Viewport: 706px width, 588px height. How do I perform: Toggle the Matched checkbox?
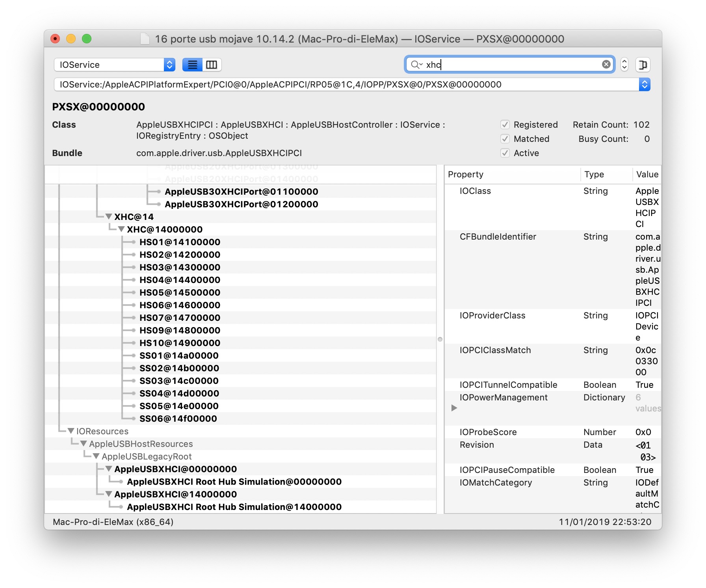tap(505, 139)
